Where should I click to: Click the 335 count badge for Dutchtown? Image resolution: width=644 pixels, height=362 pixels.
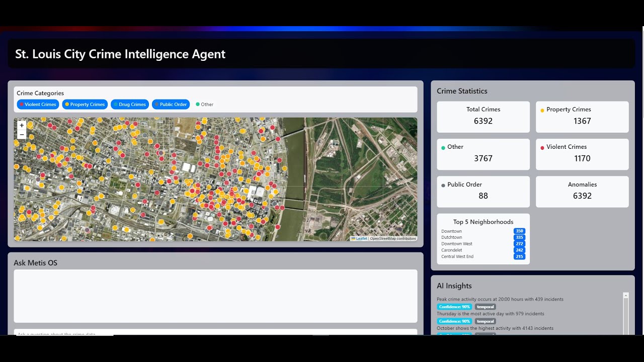(520, 237)
